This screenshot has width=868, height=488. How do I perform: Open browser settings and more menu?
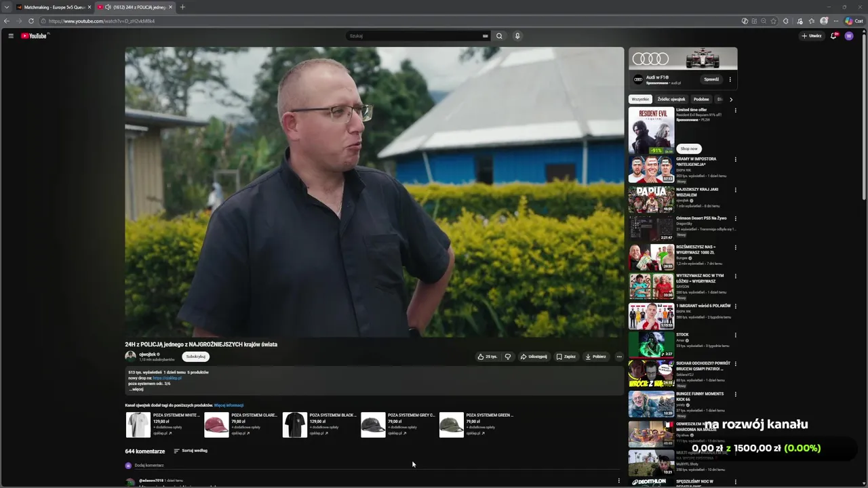(836, 21)
